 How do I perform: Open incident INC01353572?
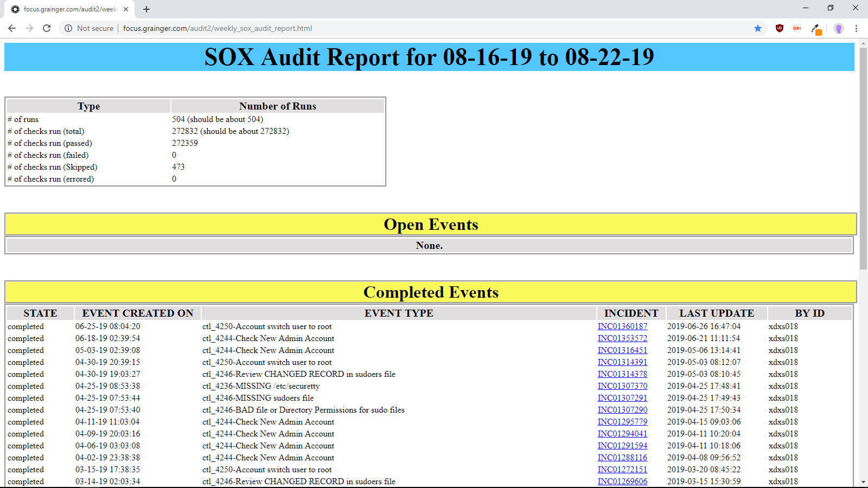[622, 338]
